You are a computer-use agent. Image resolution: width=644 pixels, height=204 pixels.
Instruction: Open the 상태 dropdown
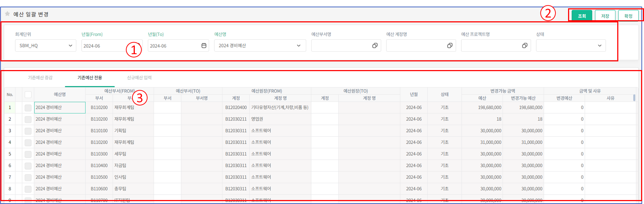571,45
